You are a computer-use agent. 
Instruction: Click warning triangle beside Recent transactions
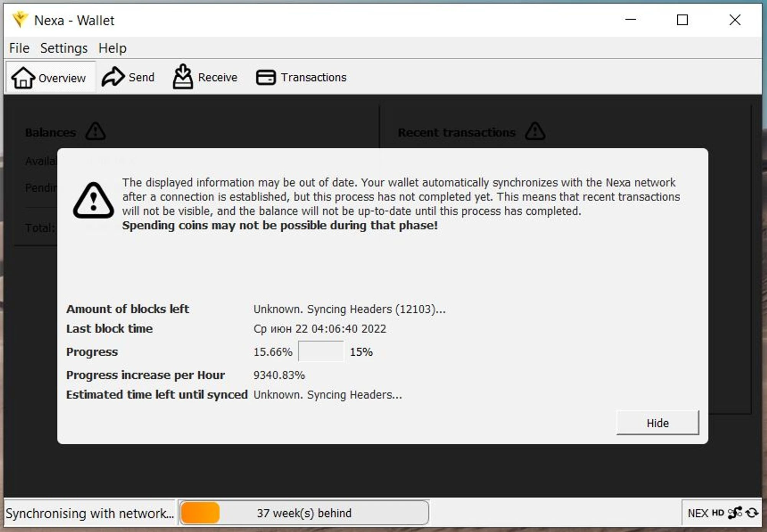[x=535, y=131]
